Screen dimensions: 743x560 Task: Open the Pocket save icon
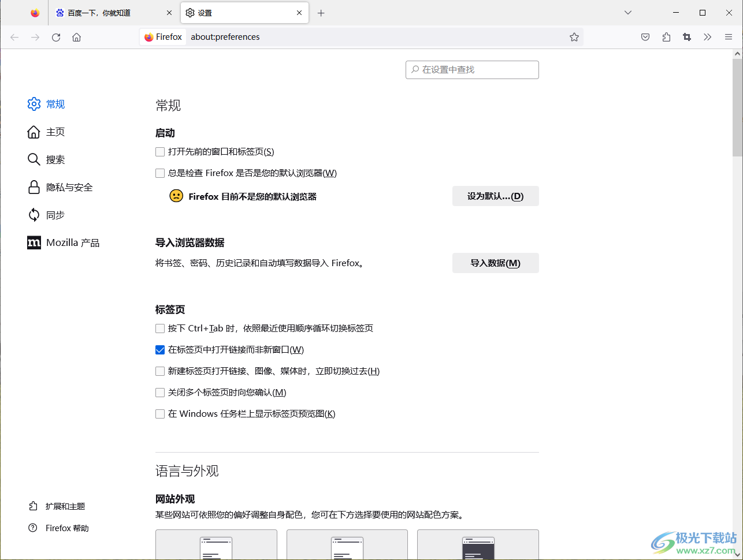tap(645, 37)
